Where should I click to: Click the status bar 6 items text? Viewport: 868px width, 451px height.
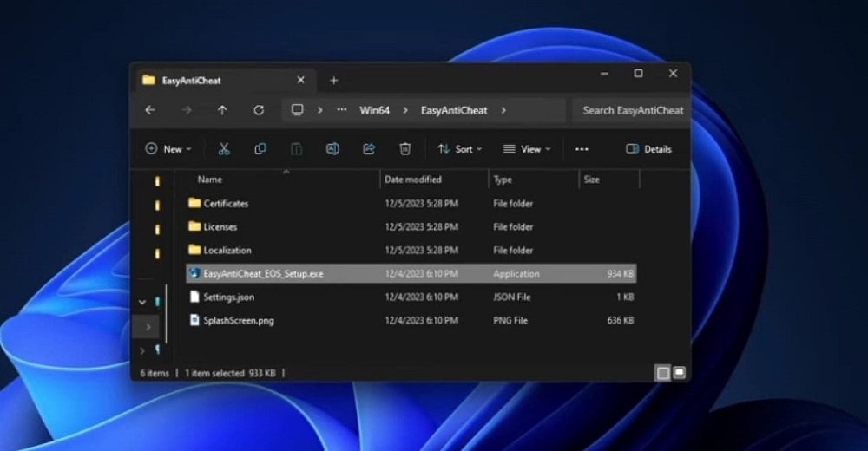click(x=155, y=373)
